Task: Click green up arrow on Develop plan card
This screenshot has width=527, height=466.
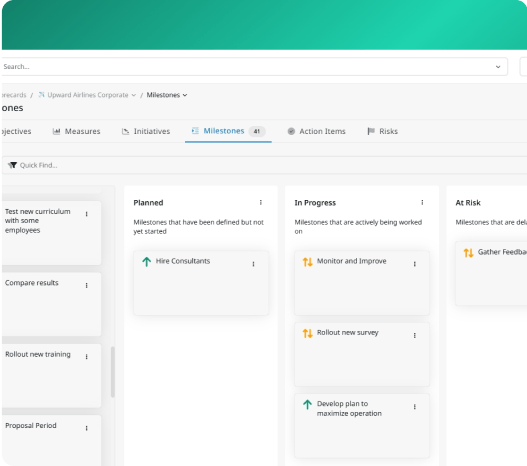Action: (307, 405)
